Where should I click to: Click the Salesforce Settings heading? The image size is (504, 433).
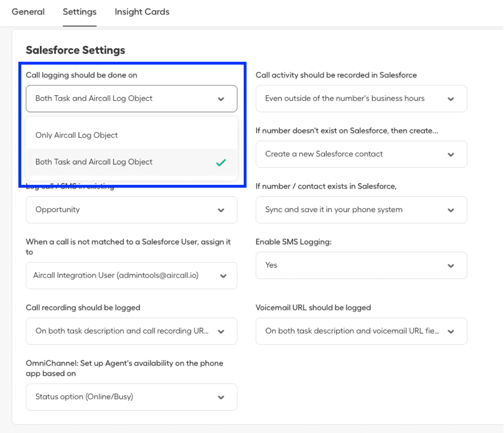pyautogui.click(x=75, y=50)
